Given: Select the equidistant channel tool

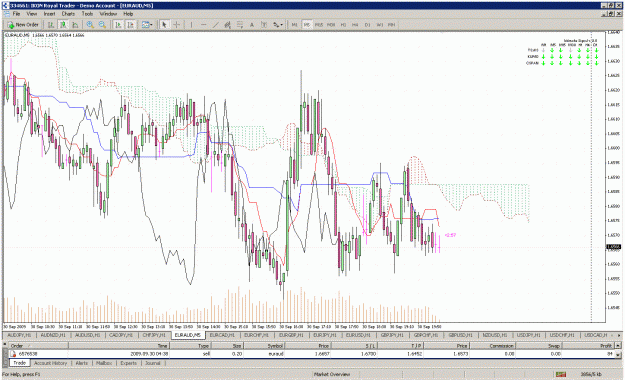Looking at the screenshot, I should [x=228, y=25].
